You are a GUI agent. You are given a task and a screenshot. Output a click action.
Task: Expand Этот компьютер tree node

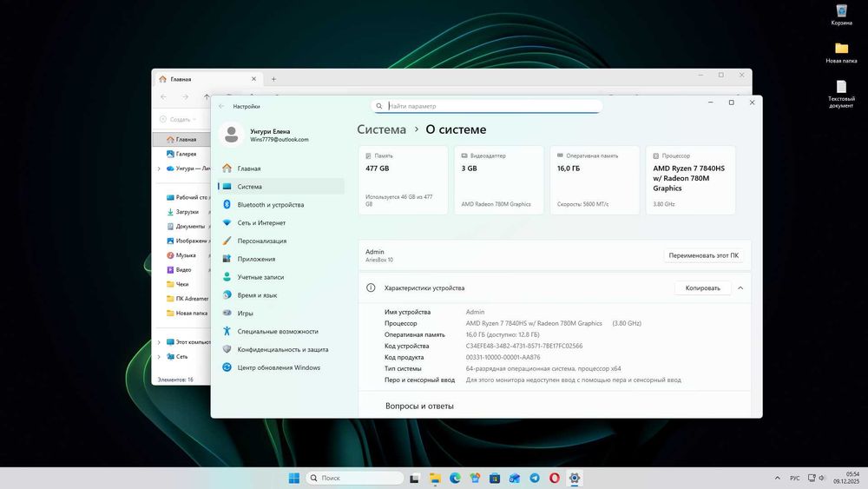(159, 342)
